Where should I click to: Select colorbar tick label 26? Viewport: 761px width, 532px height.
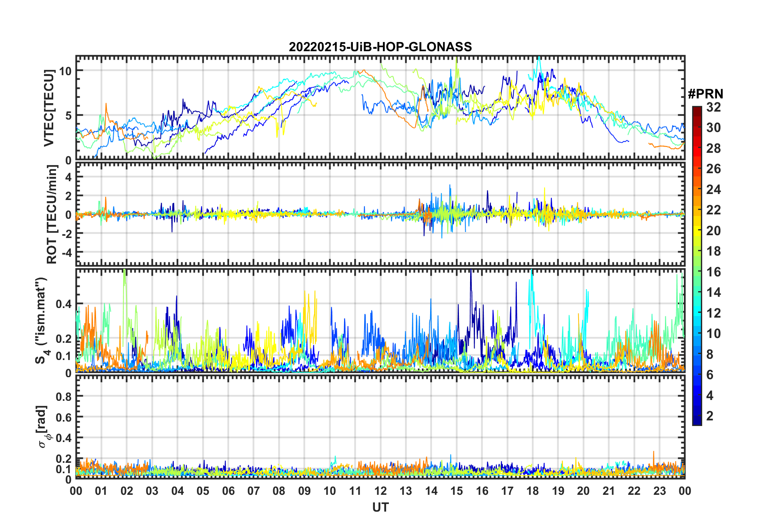713,169
